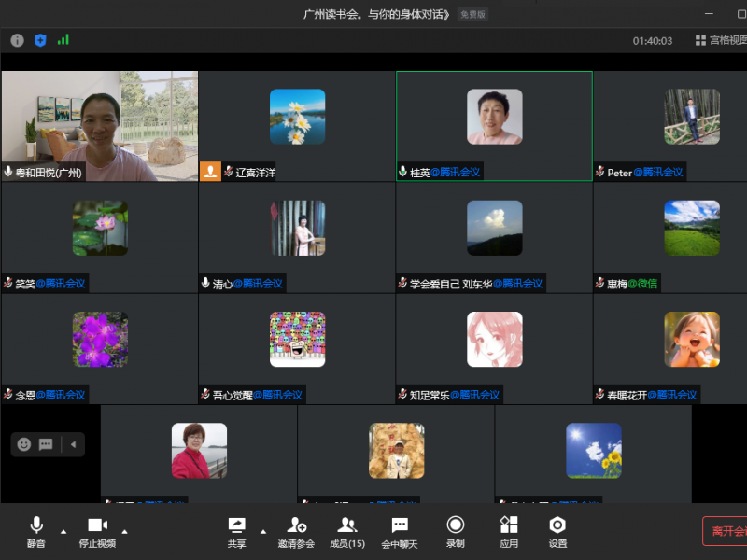Open the 邀请参会 invite panel
This screenshot has width=747, height=560.
point(296,532)
